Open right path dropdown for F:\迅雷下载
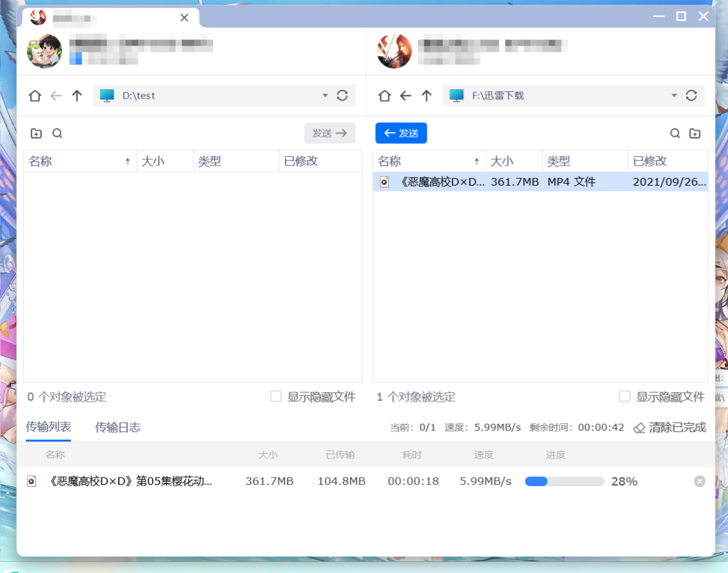728x573 pixels. click(674, 96)
